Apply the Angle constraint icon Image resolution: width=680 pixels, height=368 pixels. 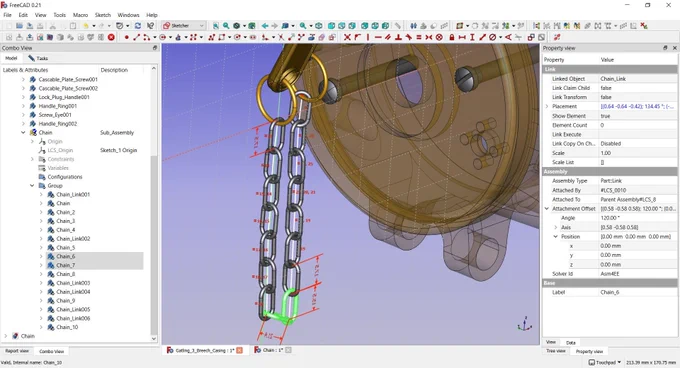coord(508,37)
